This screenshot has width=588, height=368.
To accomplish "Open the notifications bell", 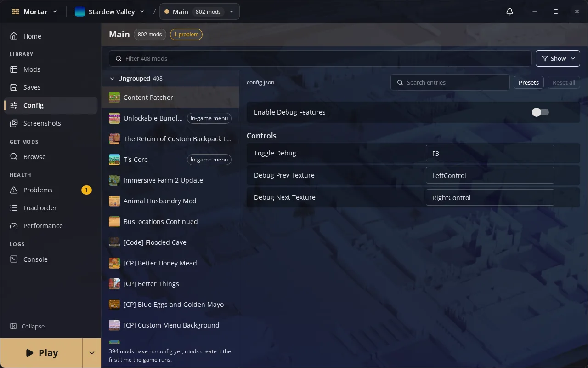I will [509, 11].
